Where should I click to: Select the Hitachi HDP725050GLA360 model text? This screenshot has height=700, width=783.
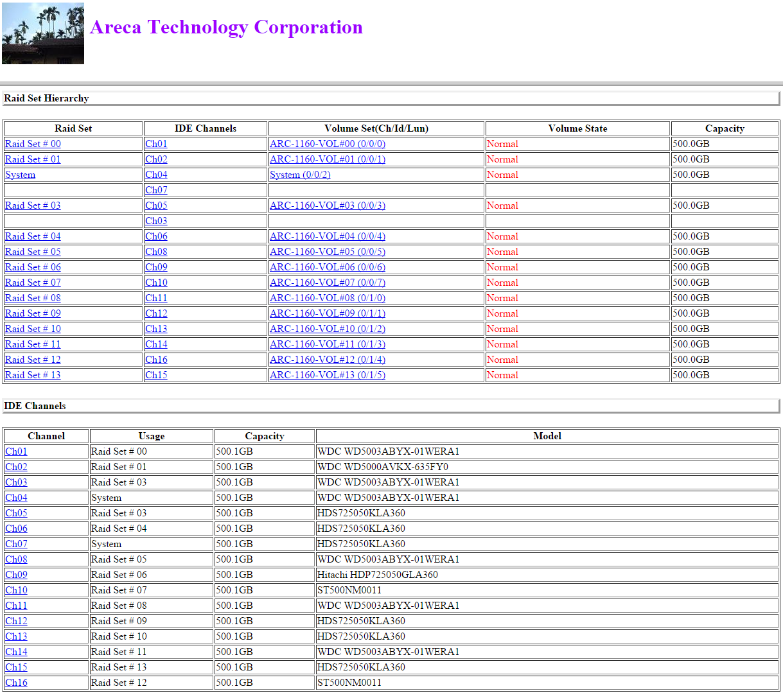pyautogui.click(x=378, y=575)
